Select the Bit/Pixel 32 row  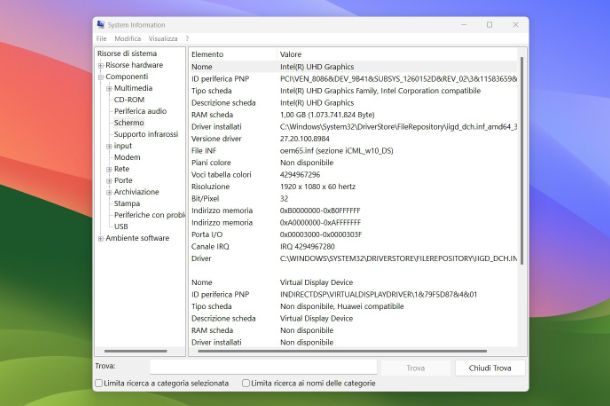tap(353, 198)
